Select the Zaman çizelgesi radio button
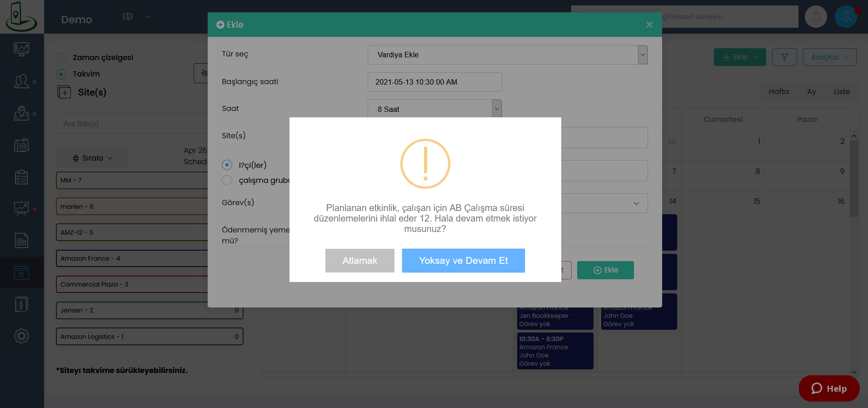868x408 pixels. tap(61, 58)
